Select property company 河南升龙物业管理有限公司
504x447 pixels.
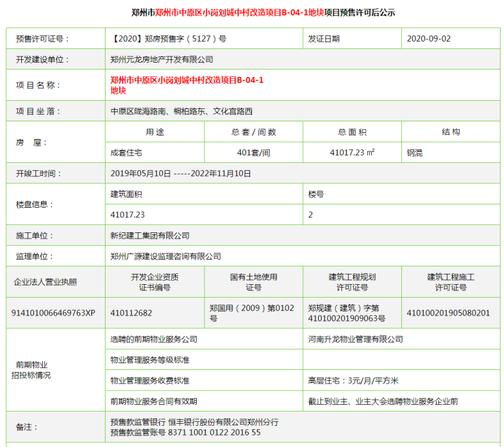[356, 339]
